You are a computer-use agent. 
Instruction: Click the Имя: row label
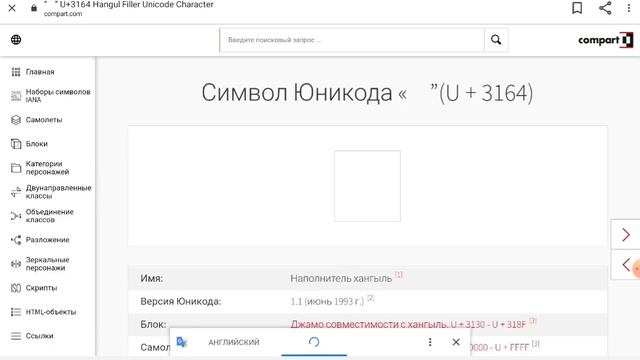point(152,278)
